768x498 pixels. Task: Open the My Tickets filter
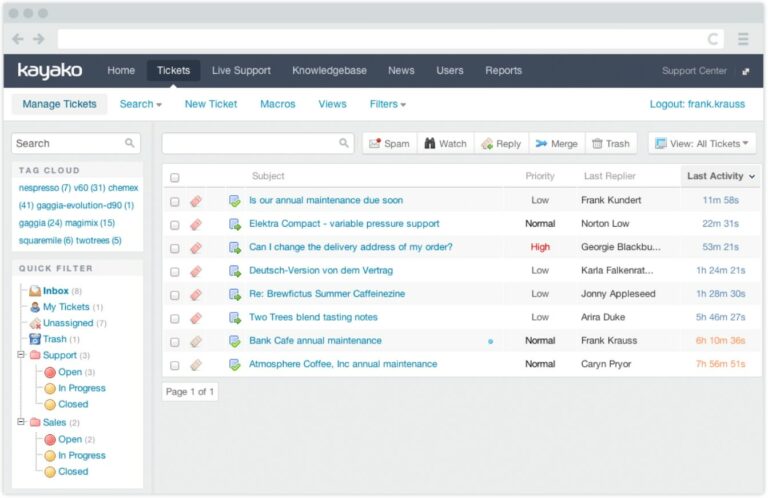[66, 307]
